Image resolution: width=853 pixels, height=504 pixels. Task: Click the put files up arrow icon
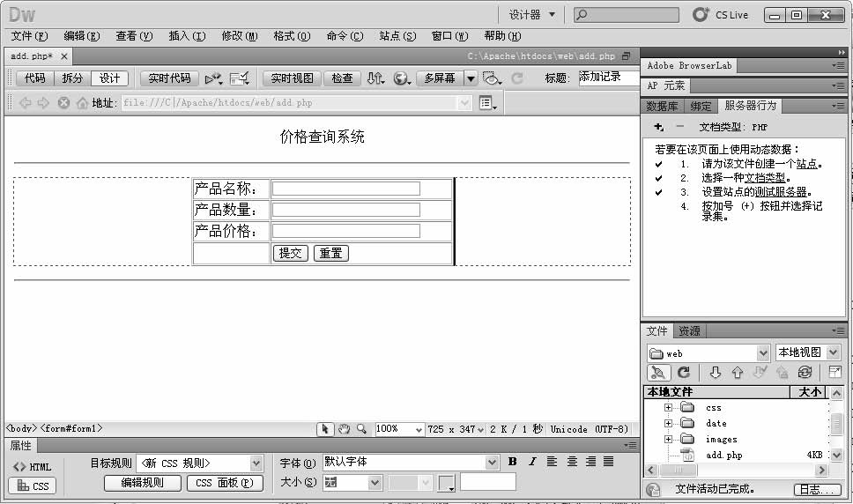pos(738,373)
